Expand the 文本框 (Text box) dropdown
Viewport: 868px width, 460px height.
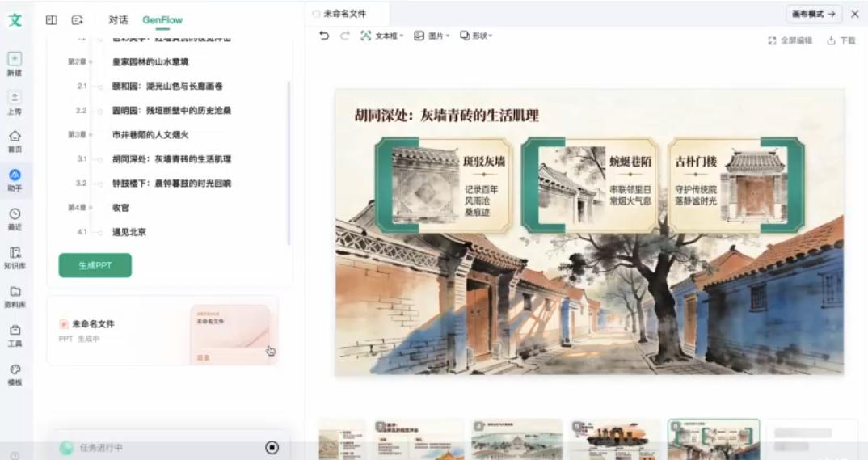[381, 36]
